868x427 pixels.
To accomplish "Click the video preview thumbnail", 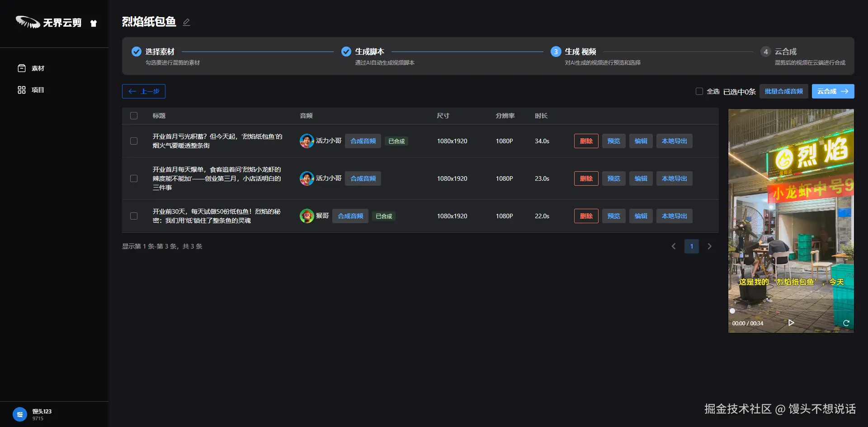I will 791,221.
